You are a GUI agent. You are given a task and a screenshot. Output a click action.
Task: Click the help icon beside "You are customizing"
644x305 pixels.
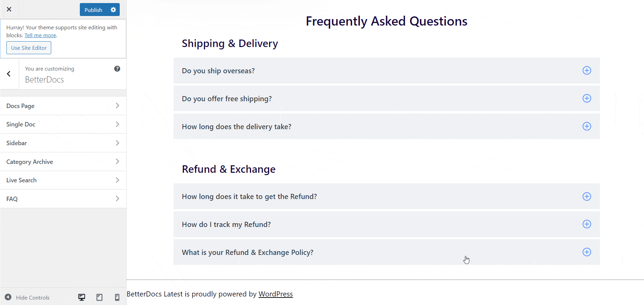tap(117, 68)
